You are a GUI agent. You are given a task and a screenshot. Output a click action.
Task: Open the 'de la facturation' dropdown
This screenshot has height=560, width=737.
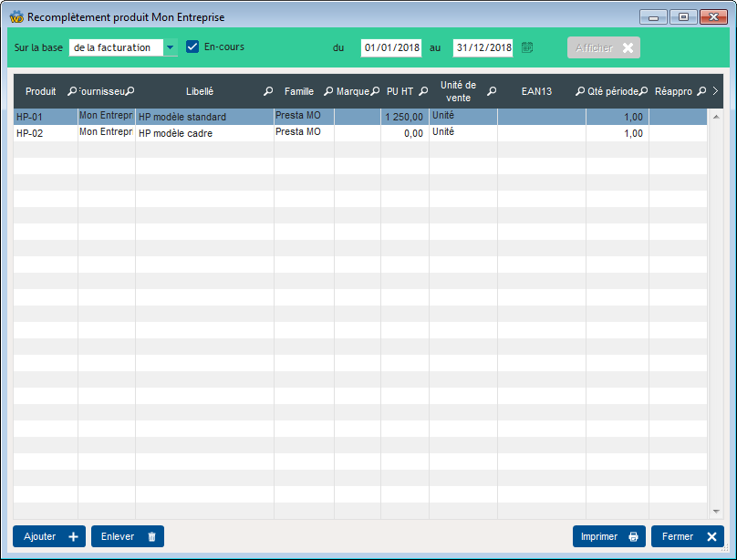coord(170,47)
